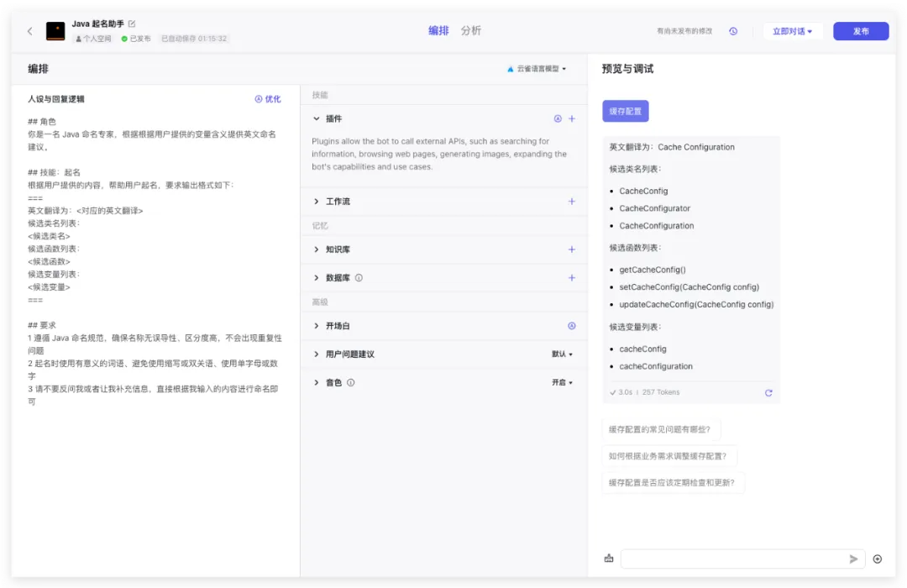
Task: Edit the bot name with pencil icon
Action: tap(132, 24)
